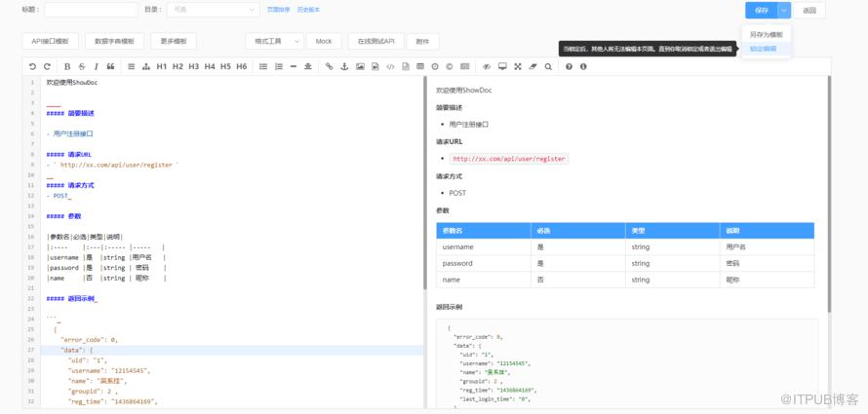Insert a horizontal rule line
Viewport: 868px width, 414px height.
294,66
